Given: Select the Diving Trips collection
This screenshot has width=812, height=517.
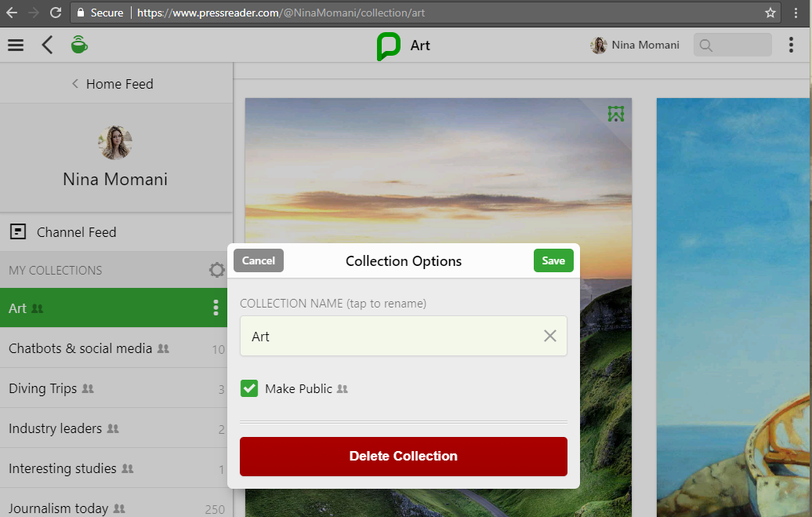Looking at the screenshot, I should pyautogui.click(x=114, y=388).
